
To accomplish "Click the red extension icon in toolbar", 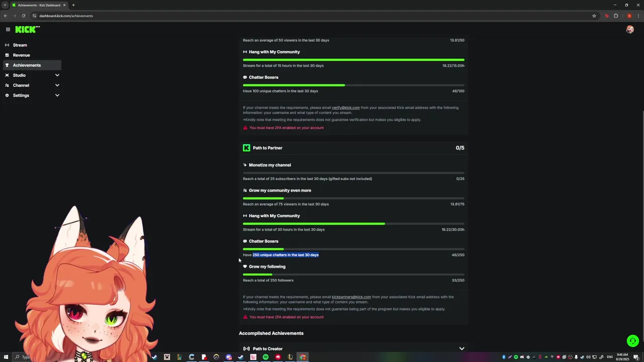I will click(x=607, y=16).
